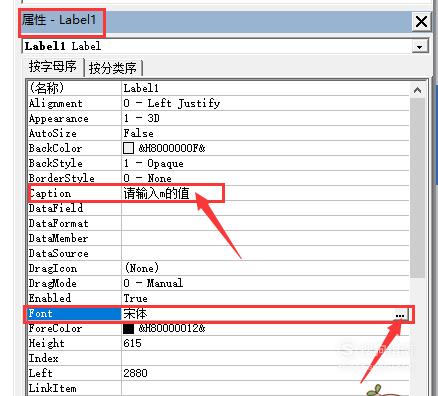Viewport: 438px width, 396px height.
Task: Click the 0 - Manual value
Action: [x=153, y=283]
